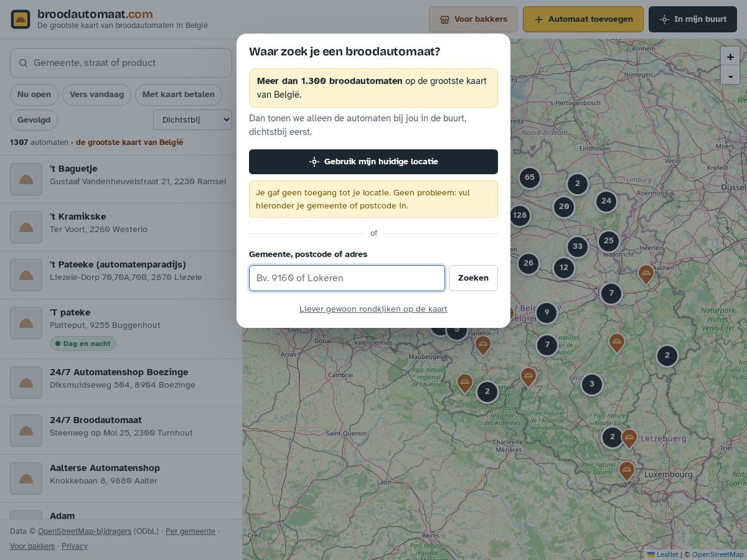Open 'OpenStreetMap-bijdragers' footer link
This screenshot has width=747, height=560.
click(x=85, y=531)
